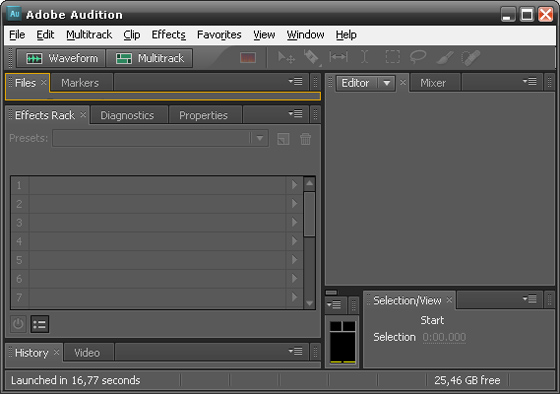The height and width of the screenshot is (394, 560).
Task: Switch to the Files tab
Action: [25, 83]
